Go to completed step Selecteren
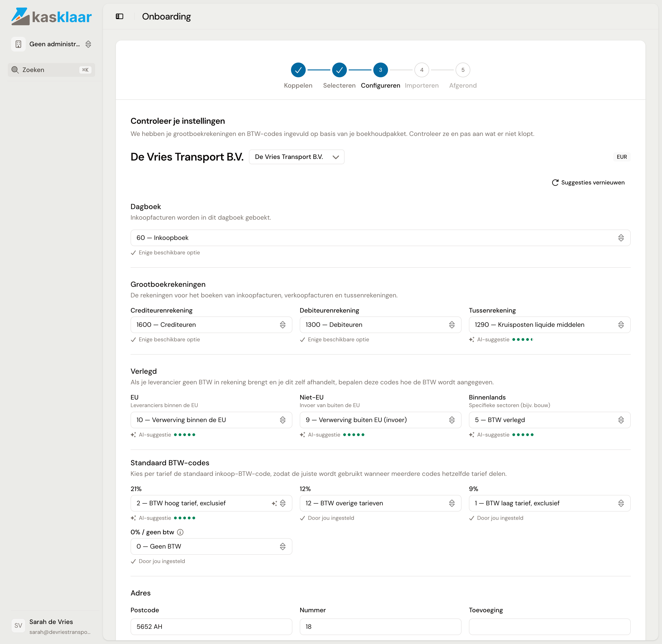The image size is (662, 644). tap(339, 70)
